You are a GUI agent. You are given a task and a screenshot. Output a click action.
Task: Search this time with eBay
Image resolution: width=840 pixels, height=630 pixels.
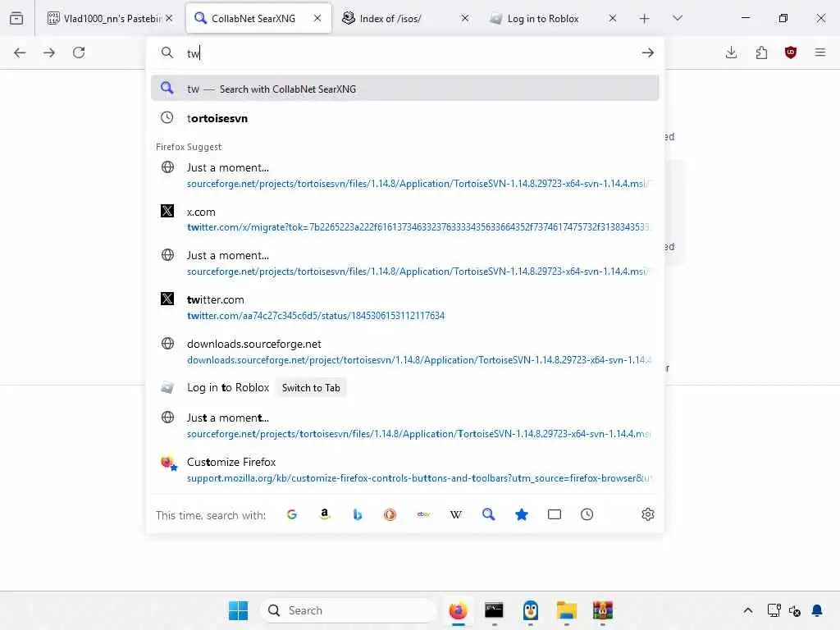(423, 515)
